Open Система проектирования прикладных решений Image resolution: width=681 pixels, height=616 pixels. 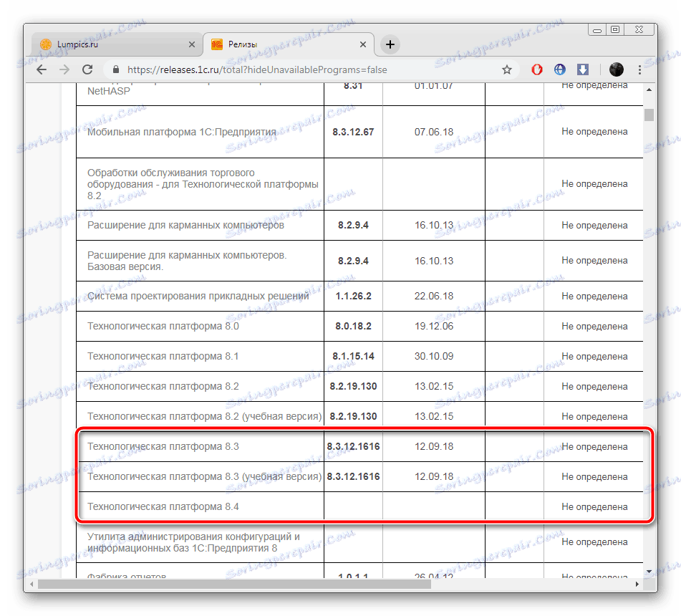198,297
